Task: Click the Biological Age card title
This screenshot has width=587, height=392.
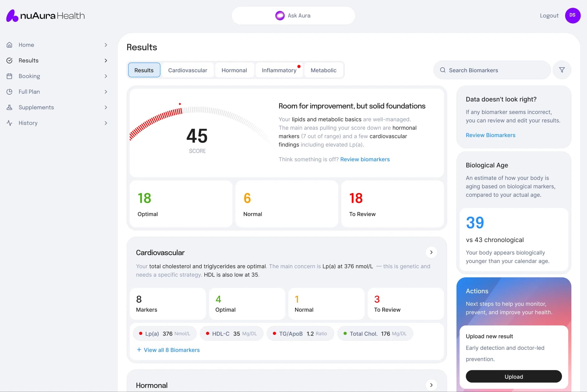Action: click(487, 165)
